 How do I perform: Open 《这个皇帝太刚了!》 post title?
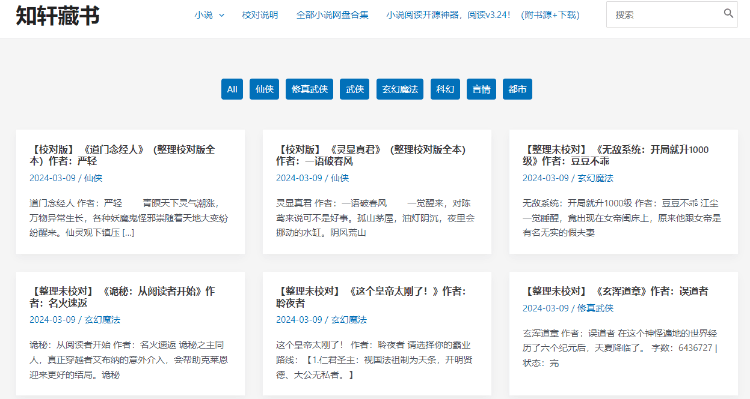click(x=371, y=297)
